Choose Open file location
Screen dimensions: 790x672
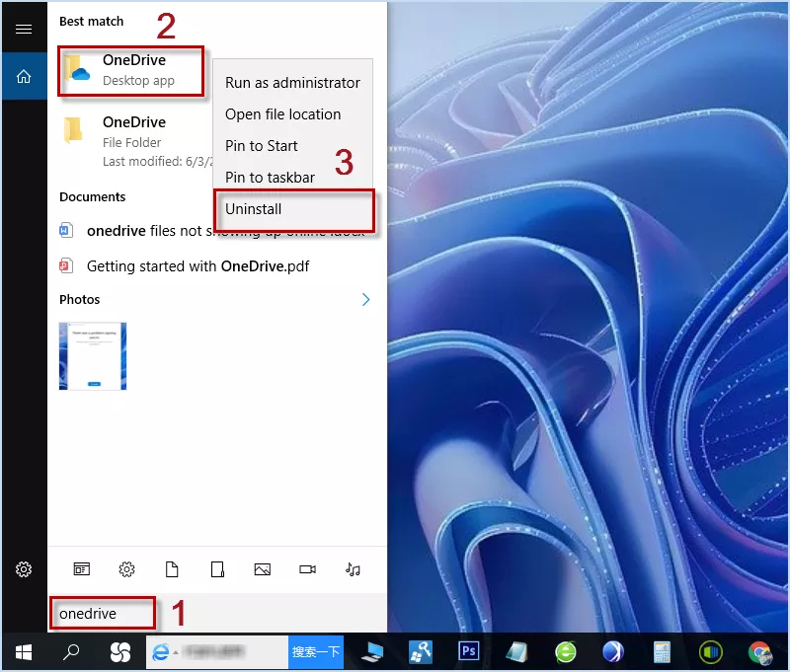tap(292, 114)
